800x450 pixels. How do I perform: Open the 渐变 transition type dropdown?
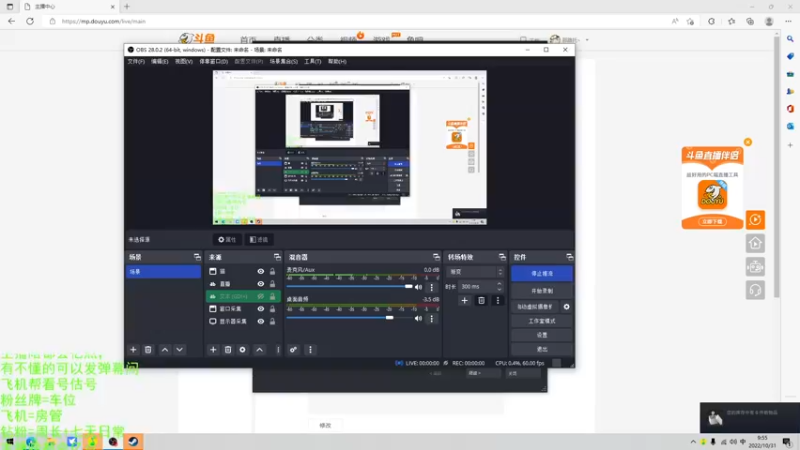point(476,272)
